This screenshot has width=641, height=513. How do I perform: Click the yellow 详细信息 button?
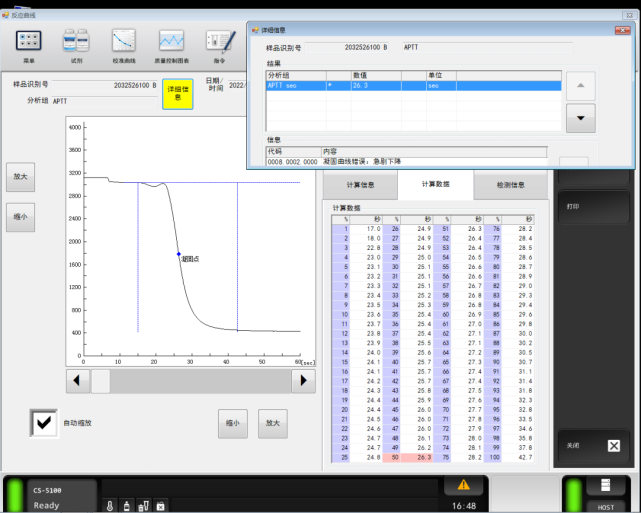(177, 94)
